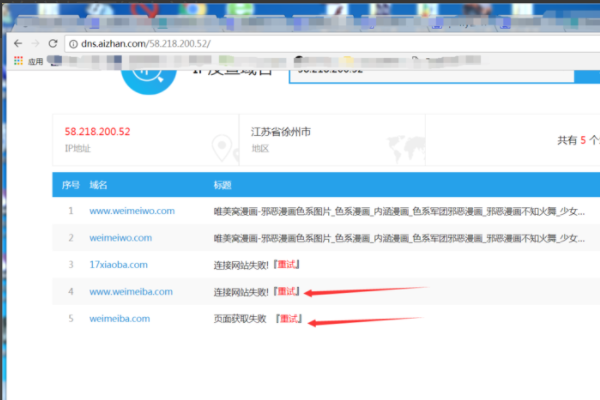Open www.weimeiba.com domain link
This screenshot has height=400, width=600.
tap(131, 292)
